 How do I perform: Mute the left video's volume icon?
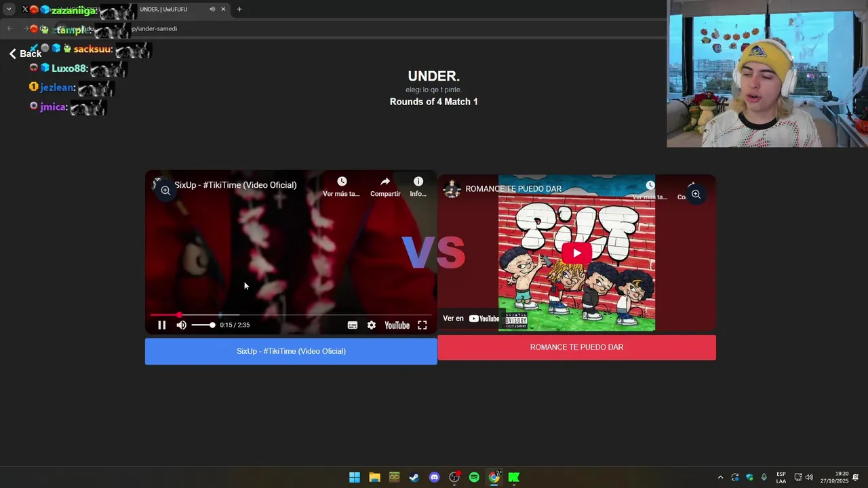point(181,325)
